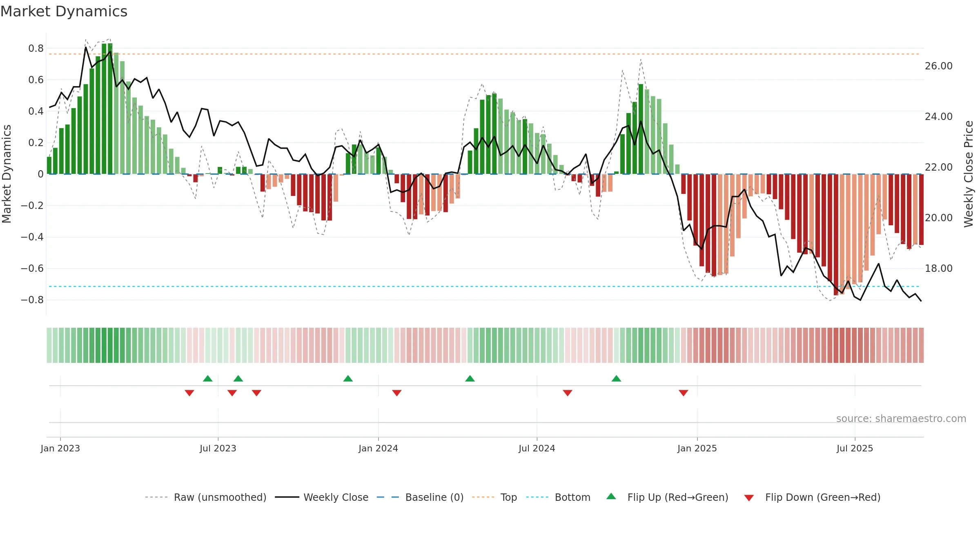Toggle the Bottom legend entry
The image size is (980, 551).
(x=558, y=497)
